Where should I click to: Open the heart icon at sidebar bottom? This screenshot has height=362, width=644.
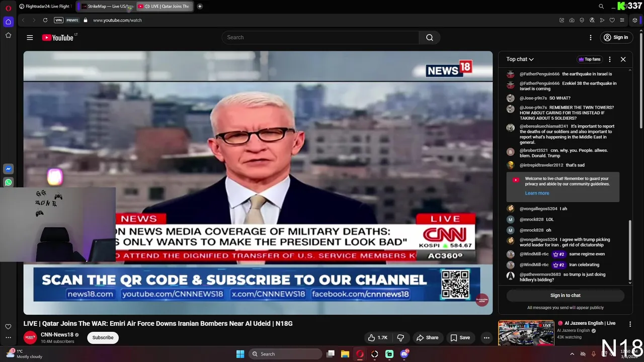pos(8,327)
